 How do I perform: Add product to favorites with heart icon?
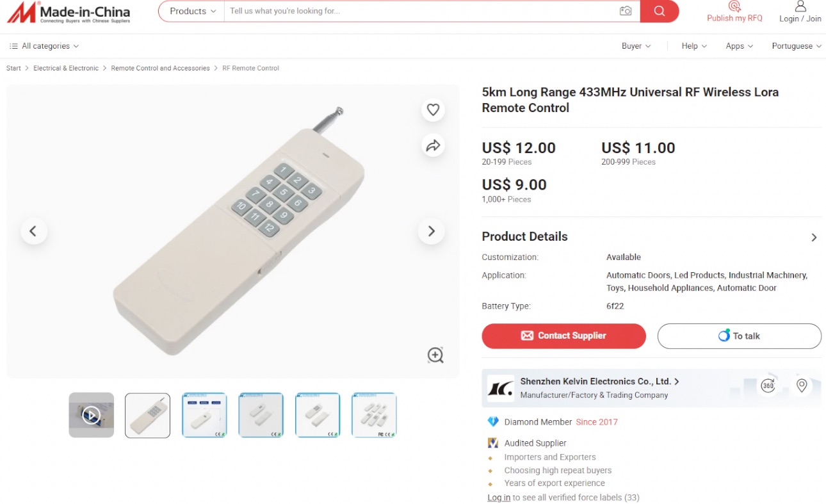[x=433, y=110]
